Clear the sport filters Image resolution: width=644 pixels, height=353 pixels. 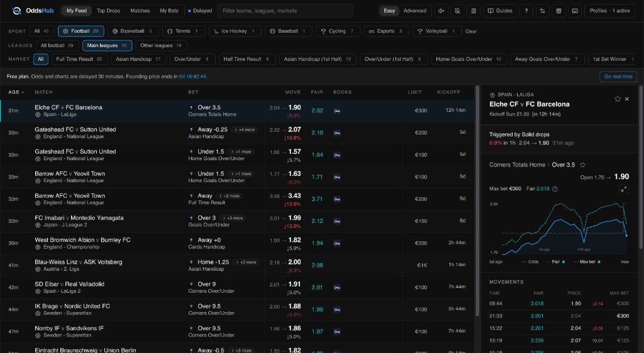pyautogui.click(x=470, y=31)
